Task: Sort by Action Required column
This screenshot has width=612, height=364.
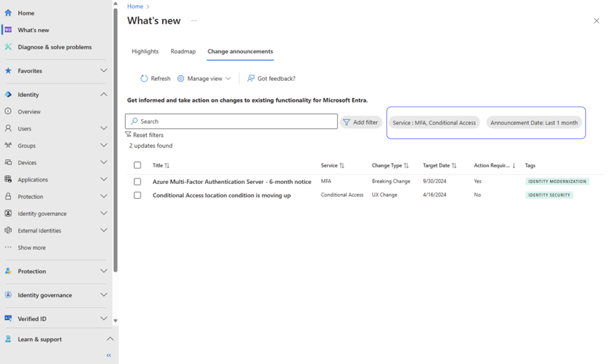Action: (x=495, y=166)
